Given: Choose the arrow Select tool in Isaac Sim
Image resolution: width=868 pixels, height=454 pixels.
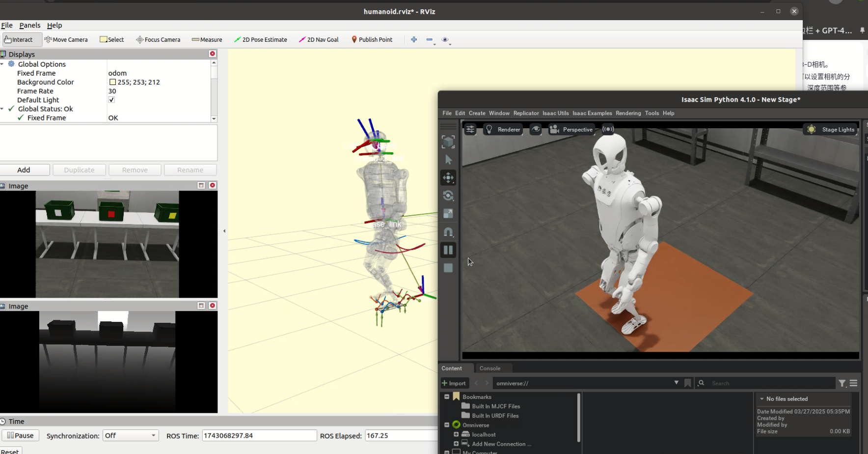Looking at the screenshot, I should 448,160.
